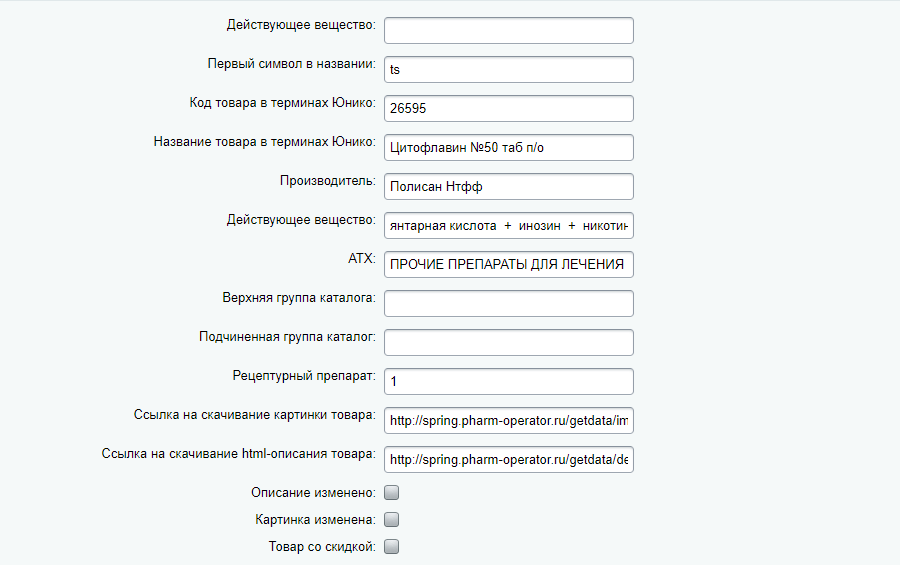Image resolution: width=900 pixels, height=565 pixels.
Task: Click the Производитель: label text
Action: (328, 181)
